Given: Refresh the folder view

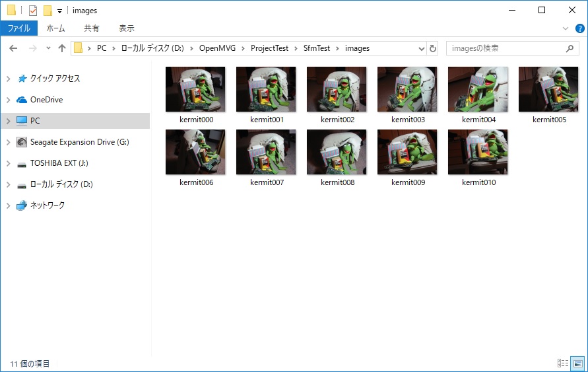Looking at the screenshot, I should point(433,48).
